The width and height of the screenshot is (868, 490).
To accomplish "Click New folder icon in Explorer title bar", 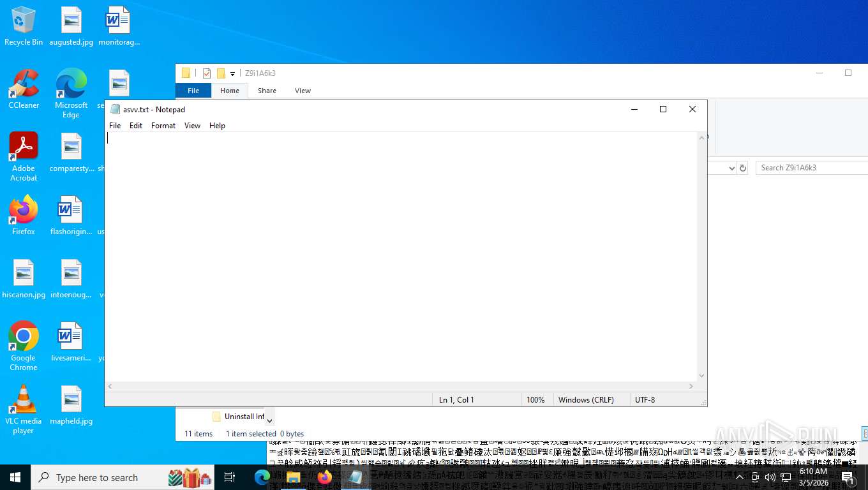I will 221,73.
